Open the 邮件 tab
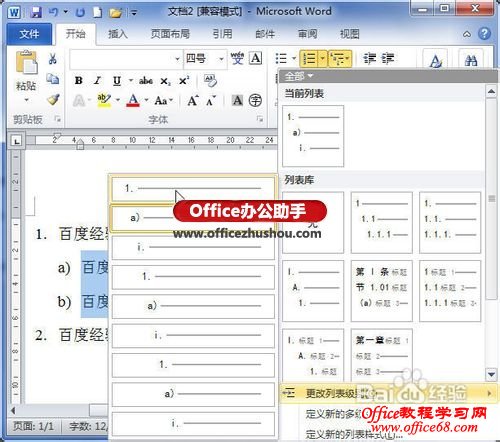The width and height of the screenshot is (500, 442). pyautogui.click(x=265, y=34)
